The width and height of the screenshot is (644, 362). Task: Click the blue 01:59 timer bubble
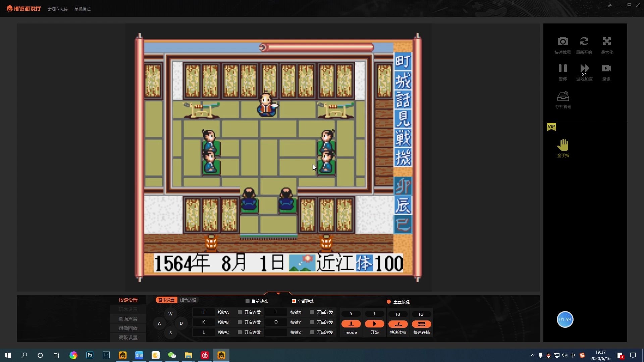565,319
